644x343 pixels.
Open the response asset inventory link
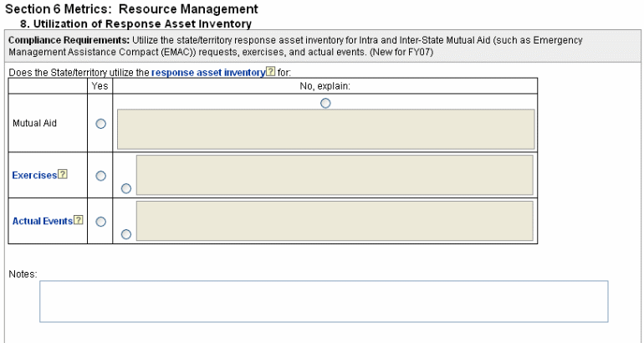[207, 73]
